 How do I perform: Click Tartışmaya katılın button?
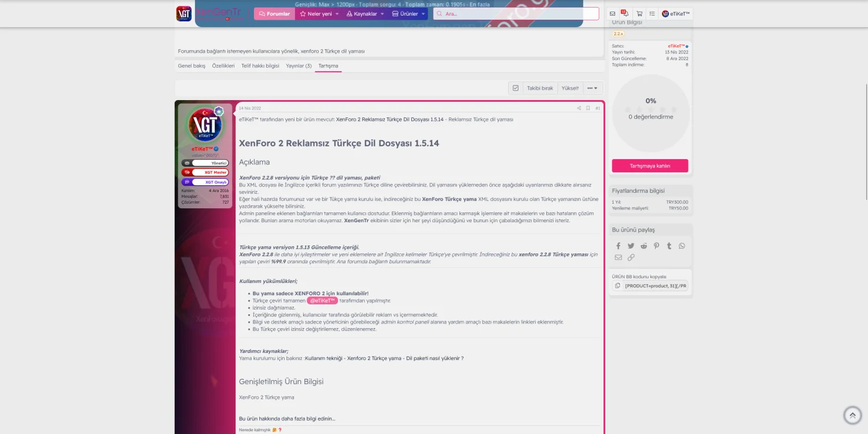pos(650,166)
